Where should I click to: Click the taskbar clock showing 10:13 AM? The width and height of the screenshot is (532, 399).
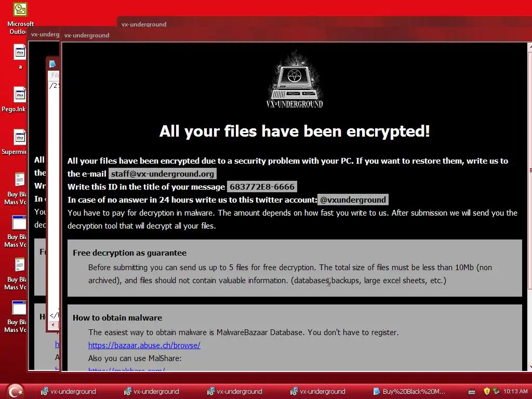(x=515, y=391)
